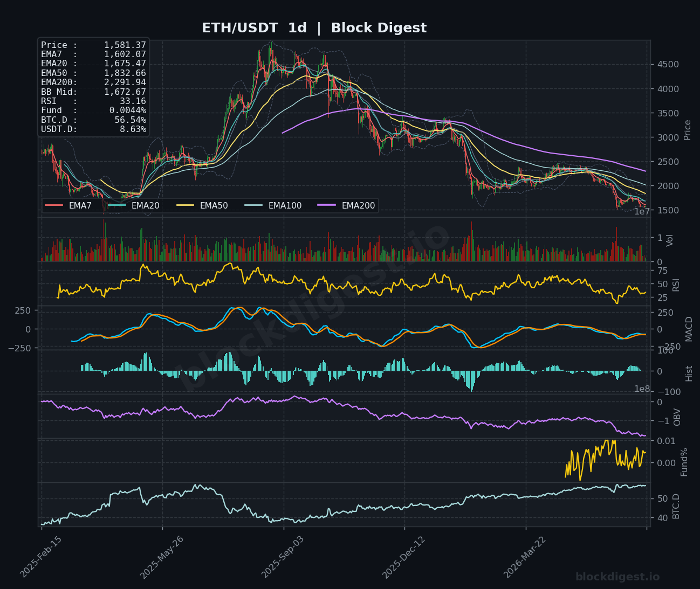Click the RSI value 33.16
The height and width of the screenshot is (589, 700).
[133, 101]
